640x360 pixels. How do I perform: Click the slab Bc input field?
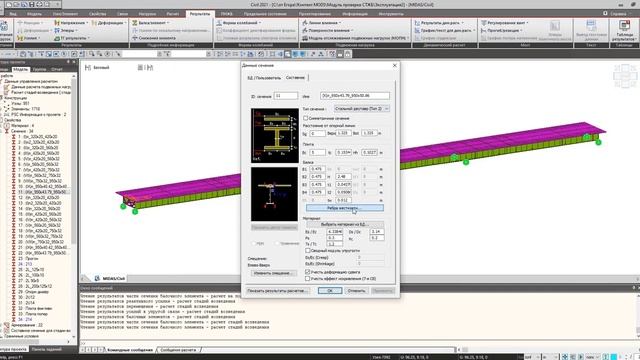pos(317,152)
